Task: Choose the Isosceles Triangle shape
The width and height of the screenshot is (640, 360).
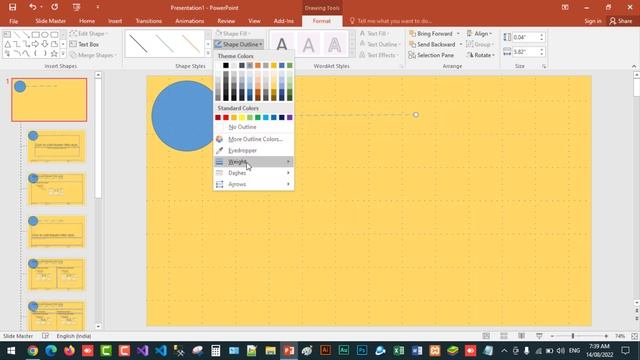Action: point(7,44)
